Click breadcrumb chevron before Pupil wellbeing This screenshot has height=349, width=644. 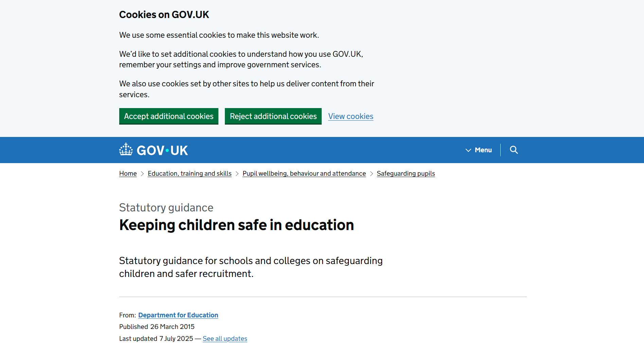click(237, 174)
